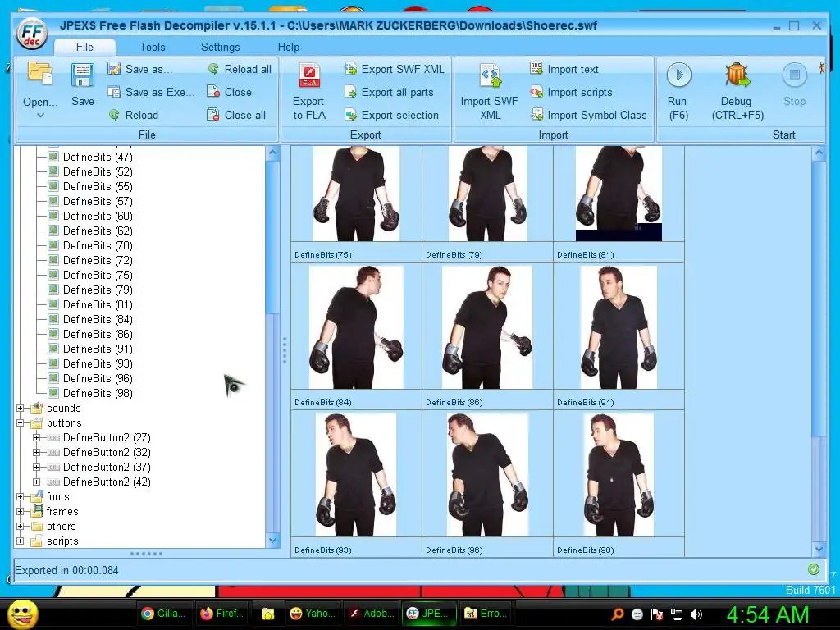Expand the frames folder
The height and width of the screenshot is (630, 840).
[x=21, y=512]
